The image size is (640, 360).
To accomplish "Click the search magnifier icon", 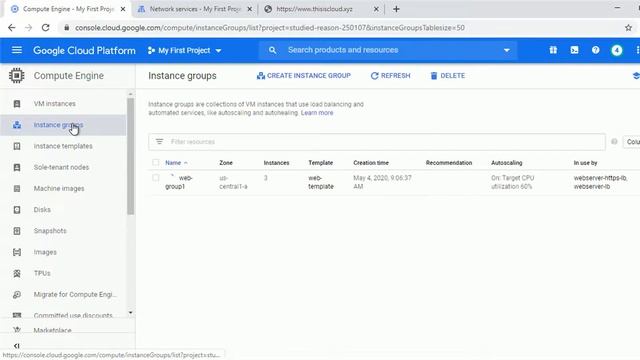I will 272,50.
